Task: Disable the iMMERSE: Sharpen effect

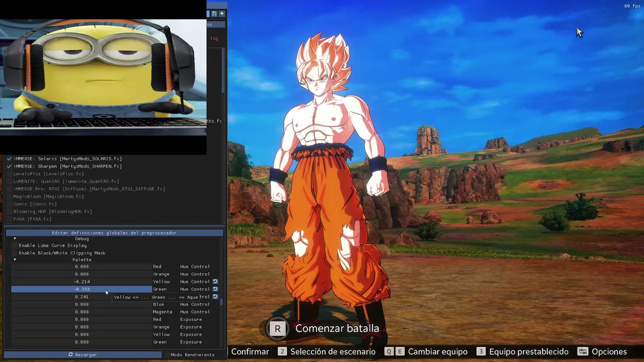Action: tap(9, 166)
